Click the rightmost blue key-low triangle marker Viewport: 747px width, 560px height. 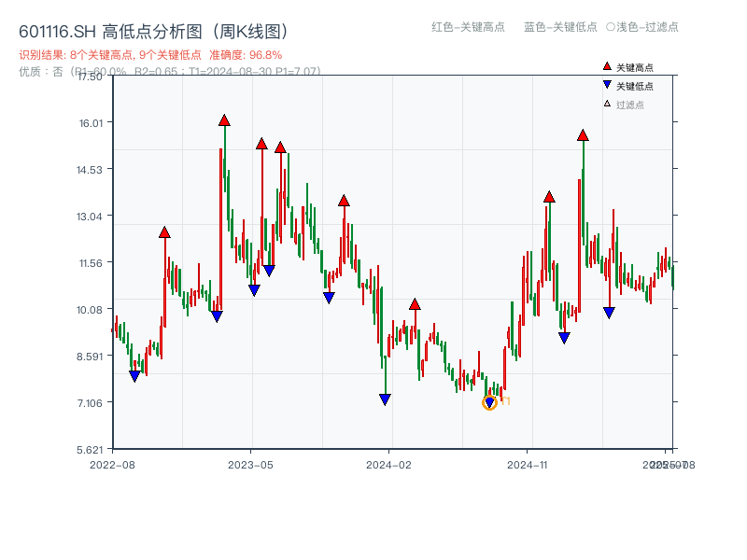pos(609,312)
